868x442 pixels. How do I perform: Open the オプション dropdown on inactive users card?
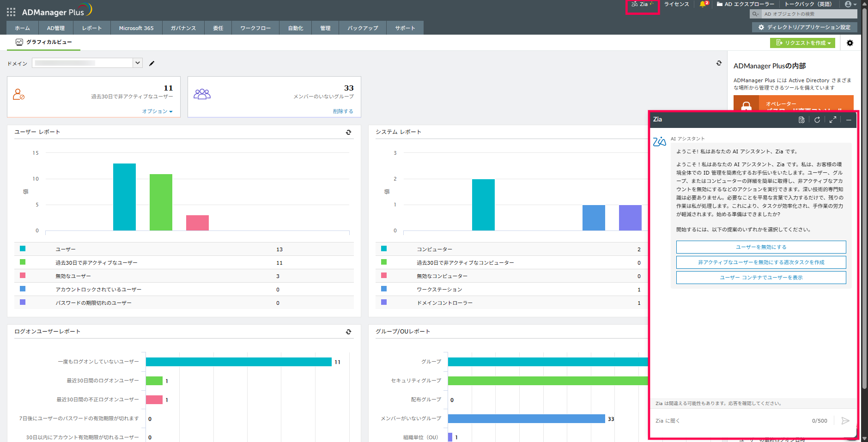[x=157, y=111]
